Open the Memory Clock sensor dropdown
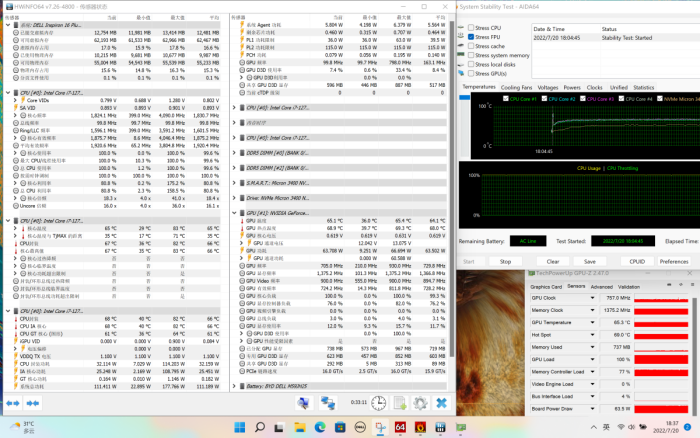This screenshot has height=438, width=700. (x=593, y=310)
